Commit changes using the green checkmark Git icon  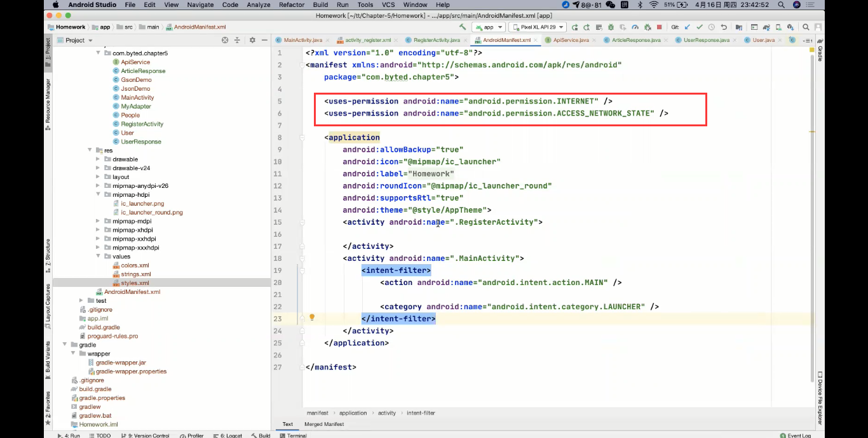701,27
